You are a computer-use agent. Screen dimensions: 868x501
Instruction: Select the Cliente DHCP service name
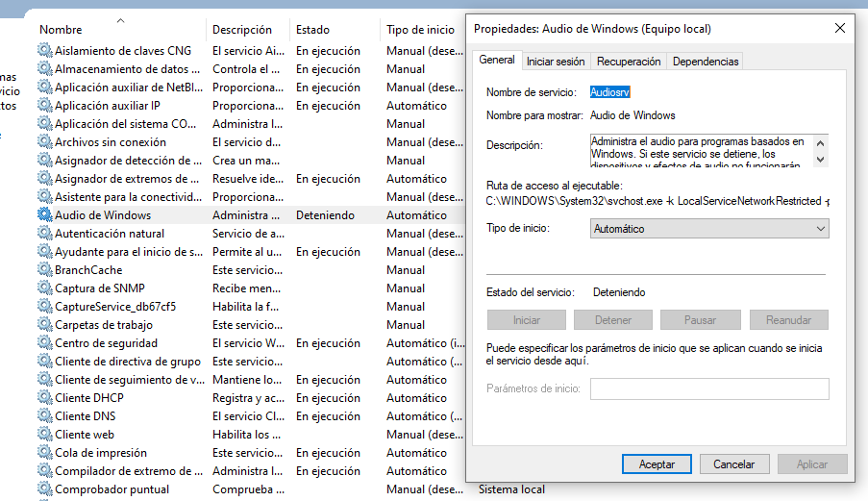89,398
